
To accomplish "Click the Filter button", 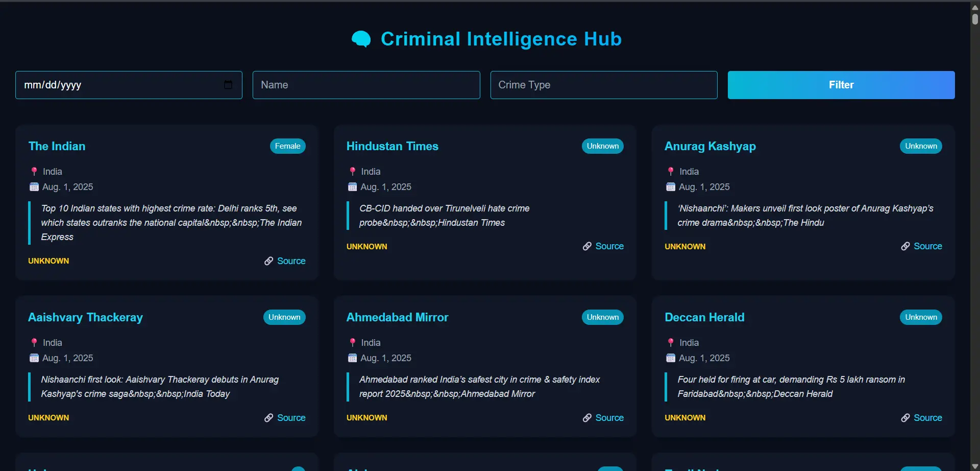I will pos(841,85).
